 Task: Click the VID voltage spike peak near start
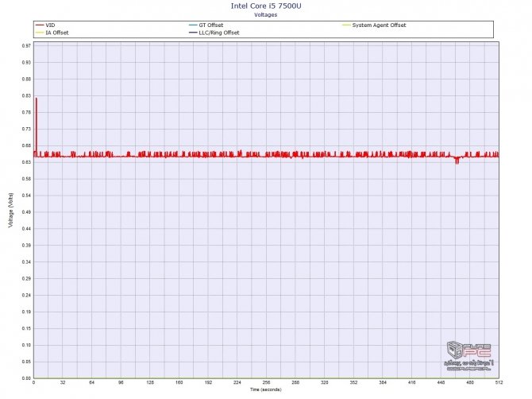[x=37, y=99]
